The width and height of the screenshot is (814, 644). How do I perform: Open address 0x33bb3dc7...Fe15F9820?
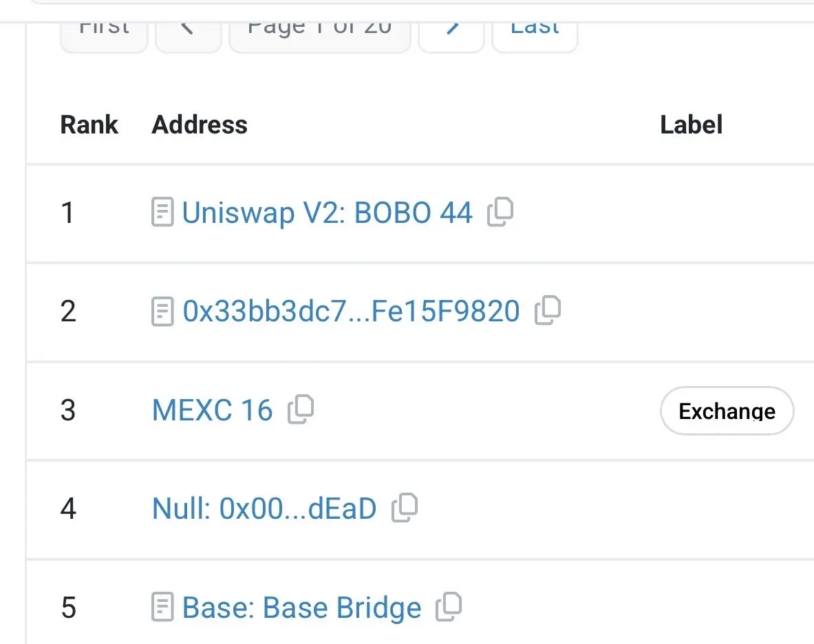click(351, 312)
